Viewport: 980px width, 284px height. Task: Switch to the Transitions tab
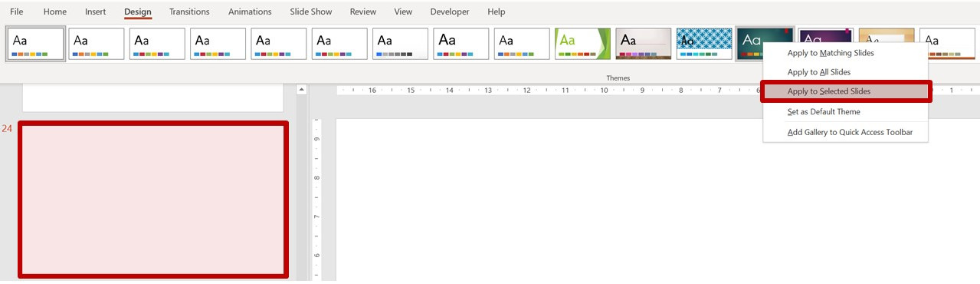tap(189, 12)
